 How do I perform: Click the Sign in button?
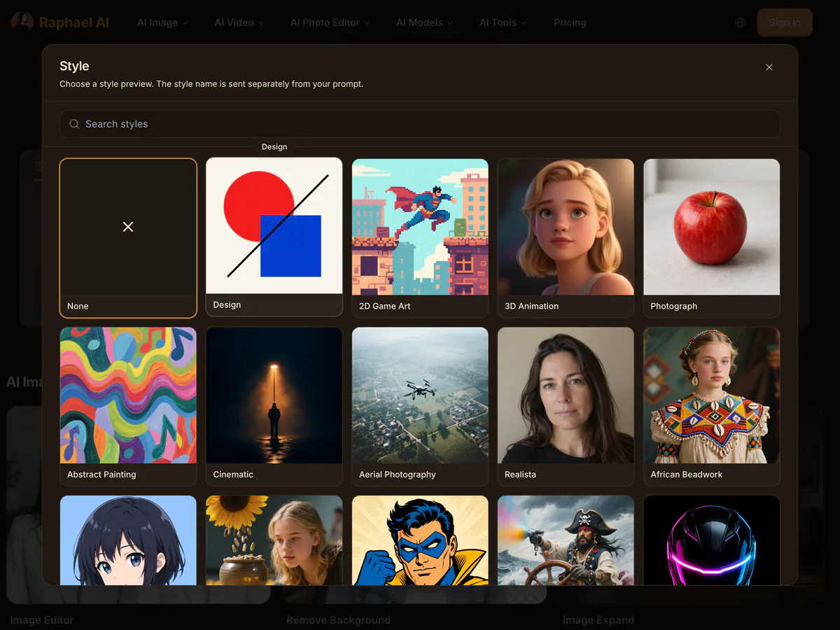[x=785, y=22]
